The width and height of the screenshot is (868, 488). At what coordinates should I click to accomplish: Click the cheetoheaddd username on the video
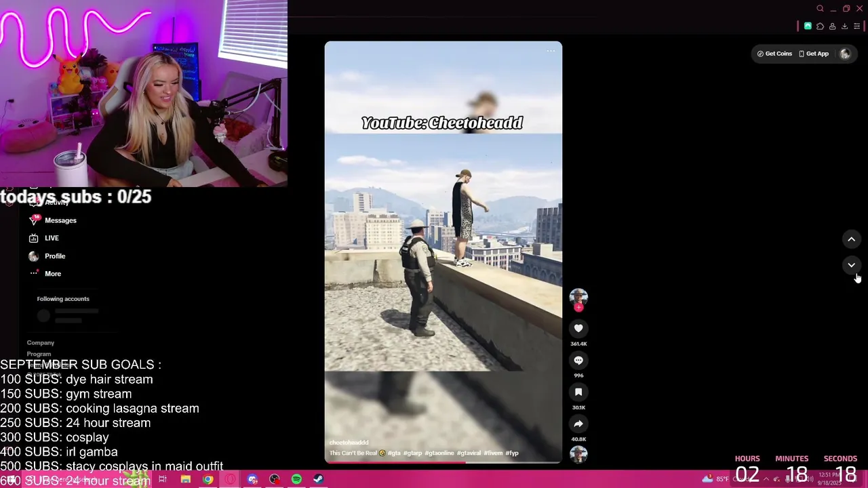(x=349, y=443)
